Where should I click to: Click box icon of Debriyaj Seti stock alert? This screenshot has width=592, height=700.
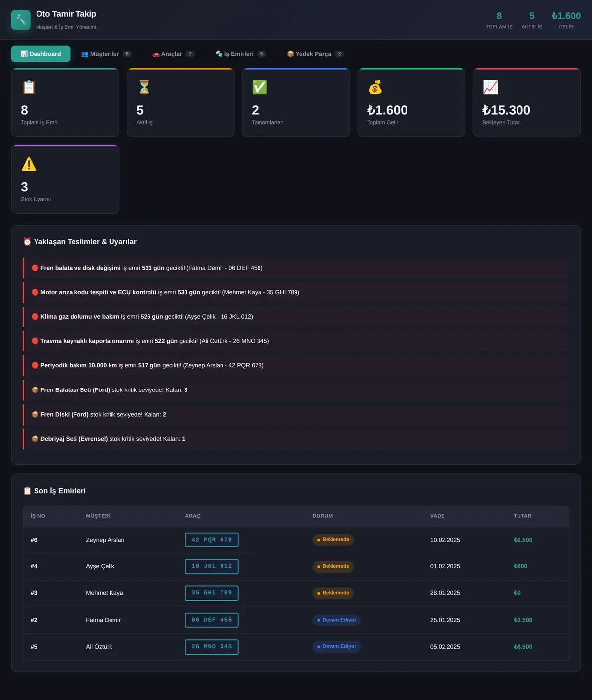pyautogui.click(x=35, y=439)
